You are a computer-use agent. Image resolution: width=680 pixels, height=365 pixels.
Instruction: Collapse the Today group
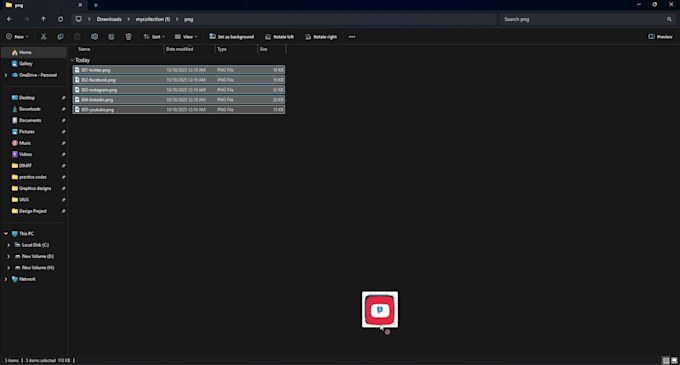[72, 60]
